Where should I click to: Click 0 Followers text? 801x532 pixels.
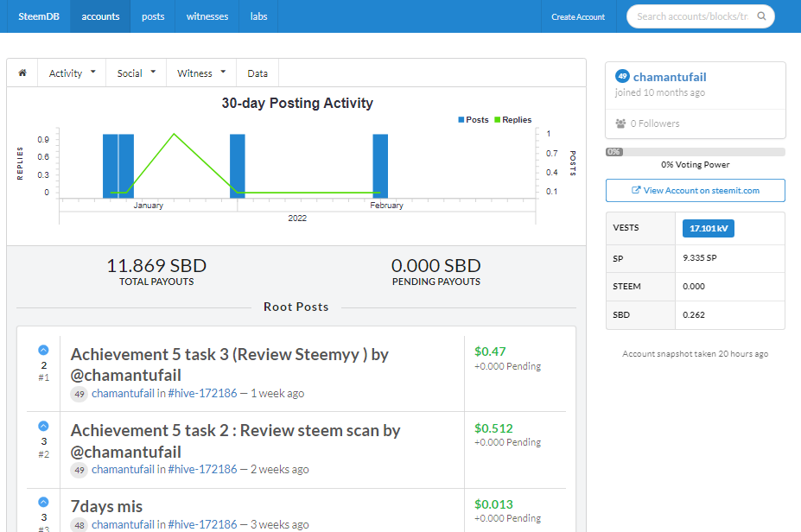655,123
